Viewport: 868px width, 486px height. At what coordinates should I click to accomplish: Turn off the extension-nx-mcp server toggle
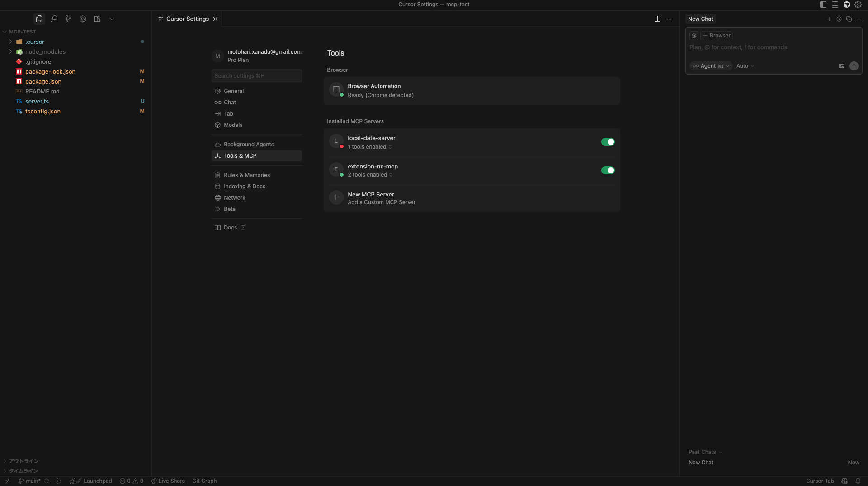coord(608,170)
